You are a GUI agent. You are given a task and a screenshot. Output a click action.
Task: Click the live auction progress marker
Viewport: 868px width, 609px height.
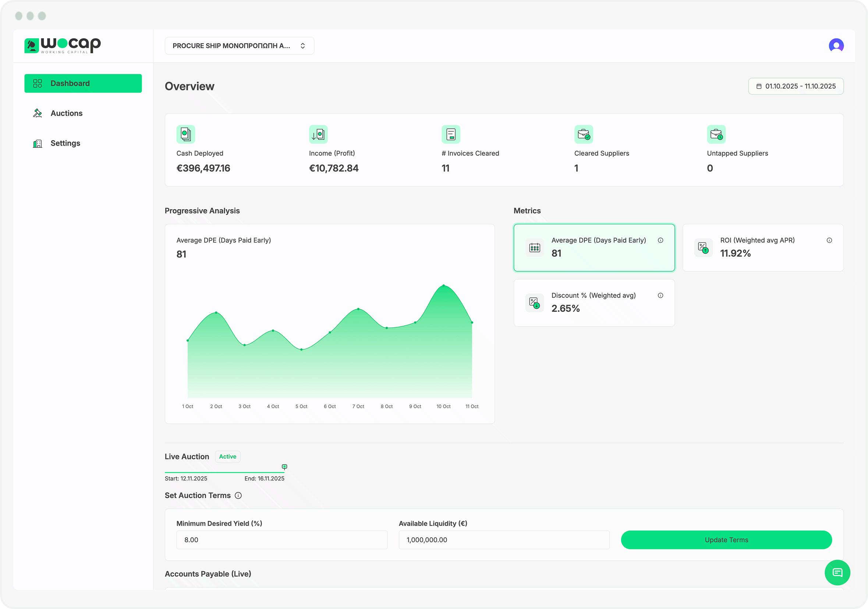click(x=284, y=467)
